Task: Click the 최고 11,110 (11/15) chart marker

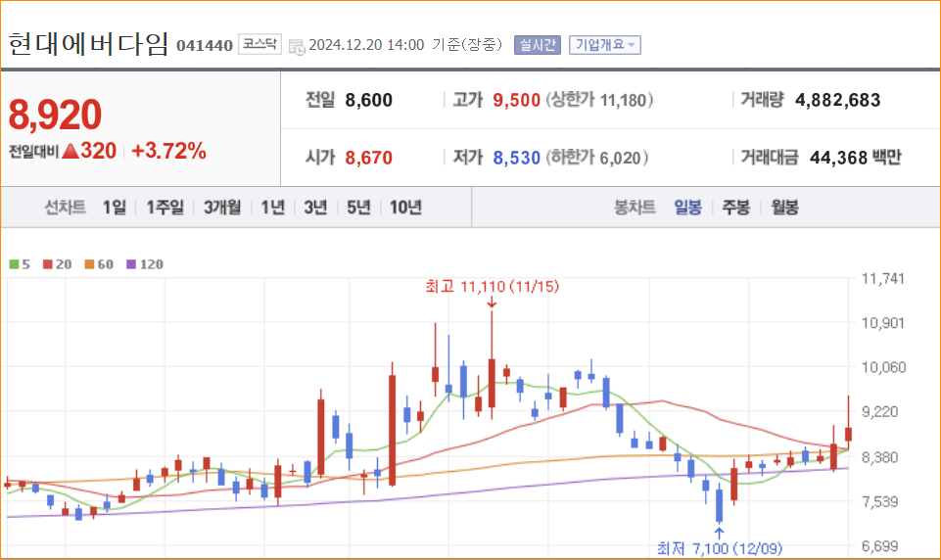Action: click(x=493, y=286)
